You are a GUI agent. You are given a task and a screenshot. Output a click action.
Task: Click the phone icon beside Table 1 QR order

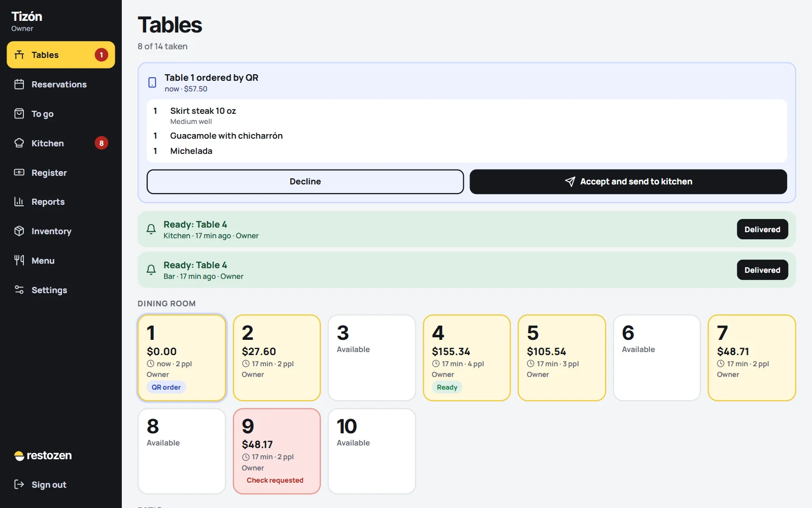152,82
